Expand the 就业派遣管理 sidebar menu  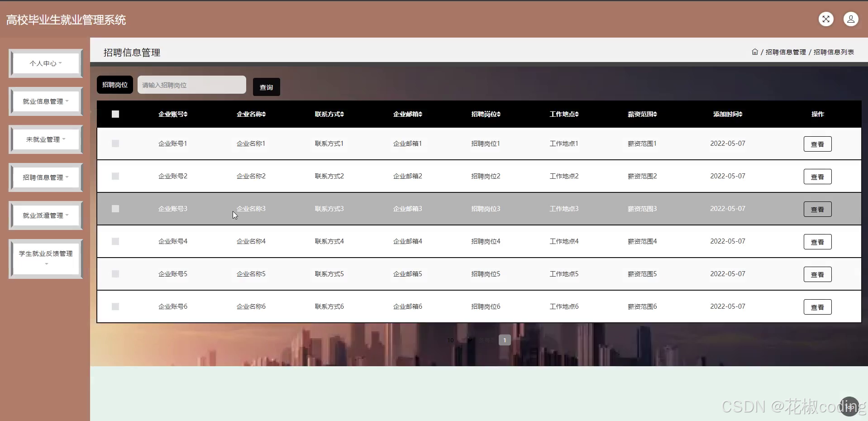pos(46,215)
